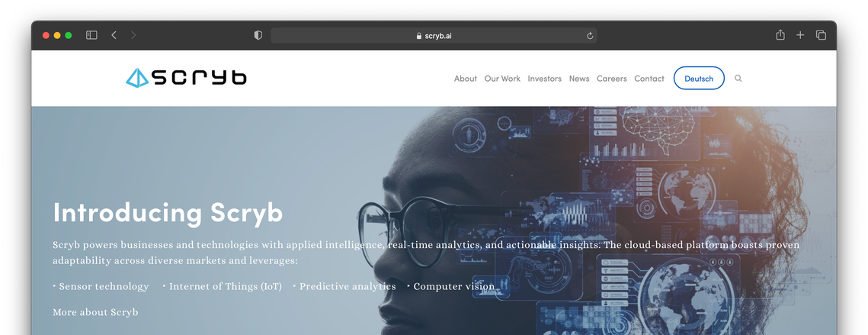Click the Scryb logo
Image resolution: width=868 pixels, height=335 pixels.
click(x=186, y=78)
